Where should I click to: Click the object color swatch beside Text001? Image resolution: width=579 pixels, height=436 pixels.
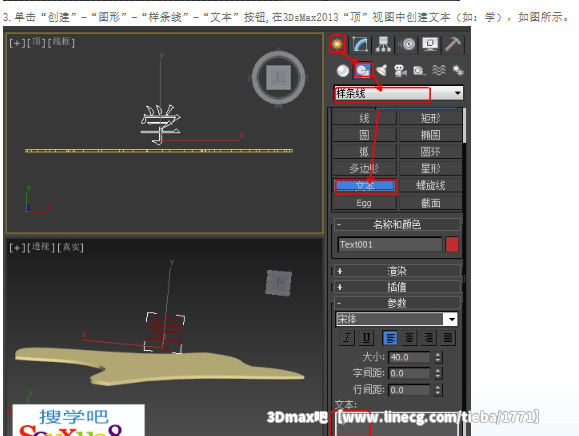(452, 244)
